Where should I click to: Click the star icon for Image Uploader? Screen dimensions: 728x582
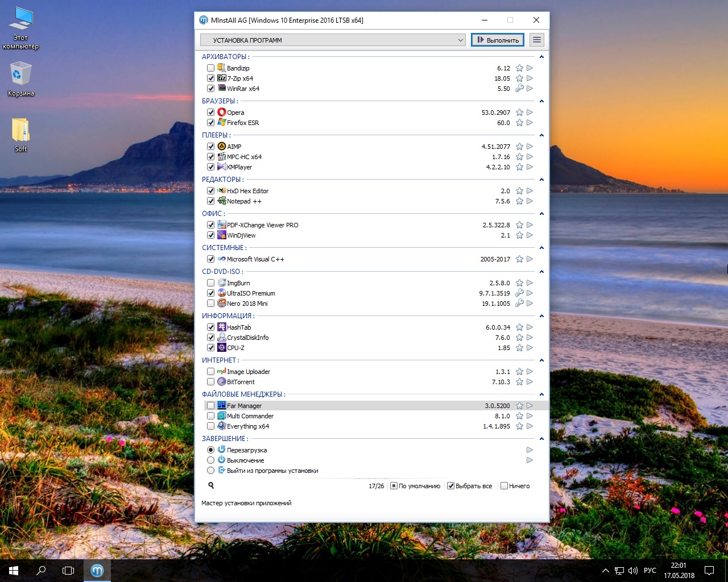click(x=519, y=372)
